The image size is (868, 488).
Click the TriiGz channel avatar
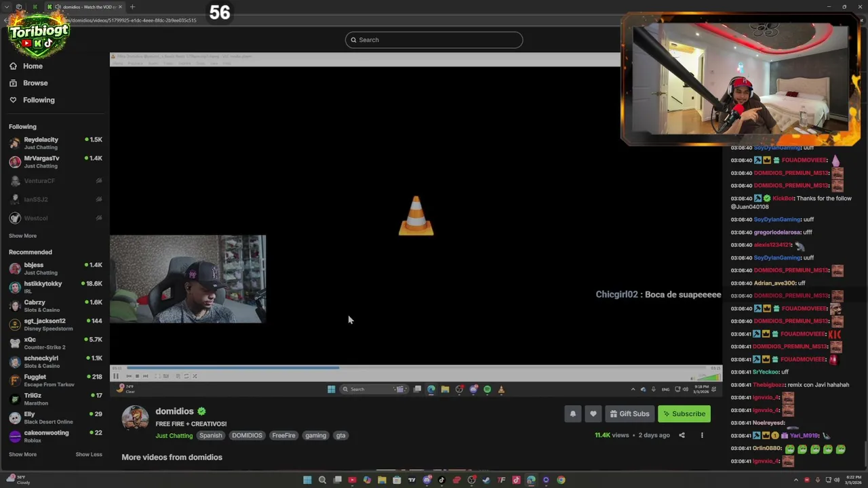pyautogui.click(x=15, y=399)
